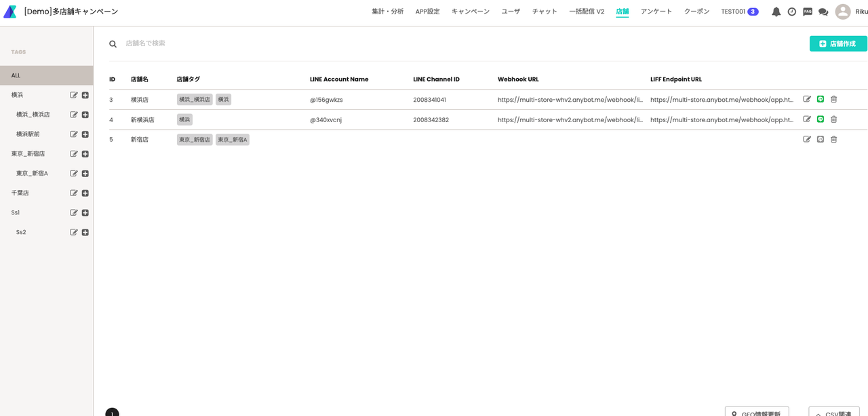This screenshot has height=416, width=868.
Task: Edit the 横浜店 store row
Action: (x=807, y=99)
